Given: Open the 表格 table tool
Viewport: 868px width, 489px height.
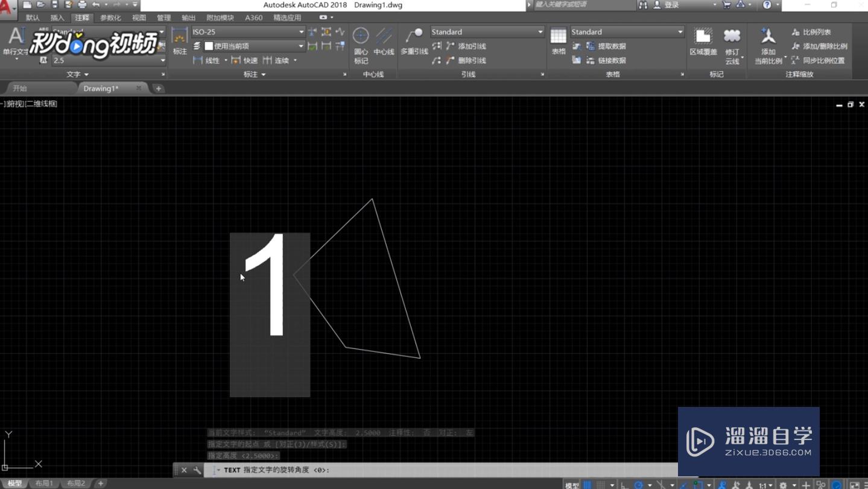Looking at the screenshot, I should pyautogui.click(x=559, y=41).
